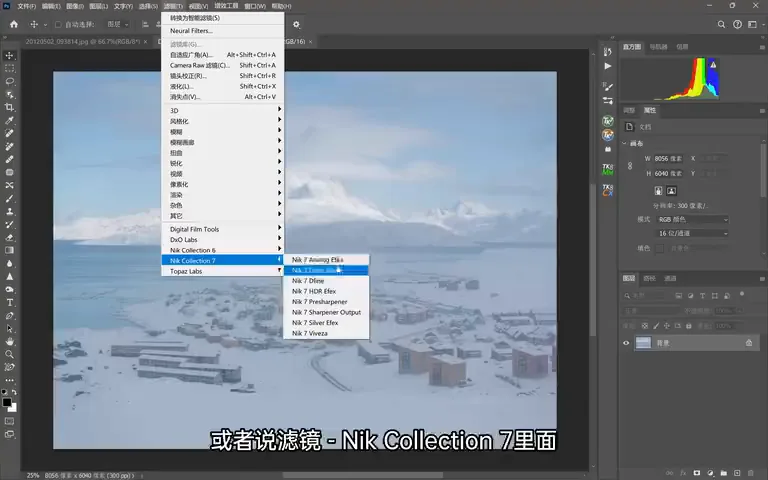Choose Nik 7 Viveza

(x=326, y=333)
